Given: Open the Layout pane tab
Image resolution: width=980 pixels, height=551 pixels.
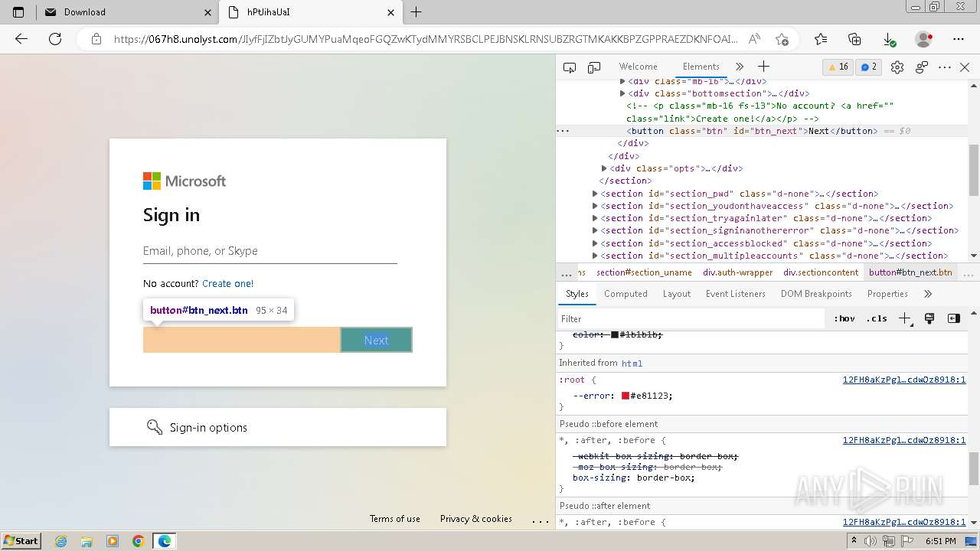Looking at the screenshot, I should (x=676, y=294).
